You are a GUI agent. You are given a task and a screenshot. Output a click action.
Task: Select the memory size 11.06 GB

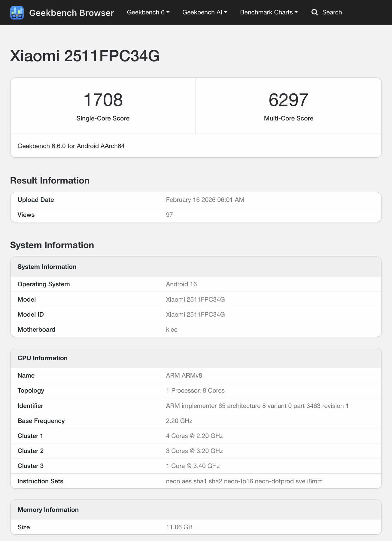[179, 527]
